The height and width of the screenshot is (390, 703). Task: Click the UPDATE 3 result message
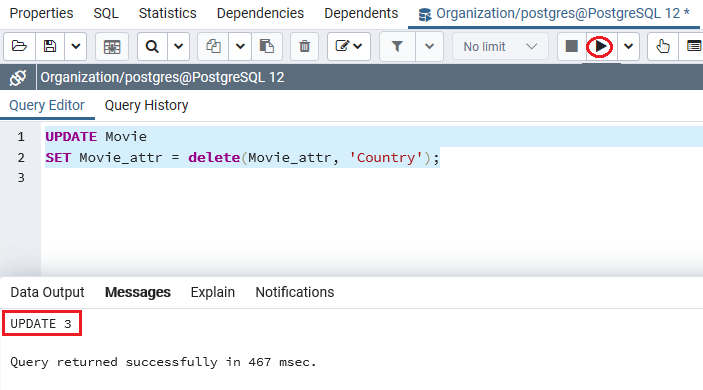41,323
